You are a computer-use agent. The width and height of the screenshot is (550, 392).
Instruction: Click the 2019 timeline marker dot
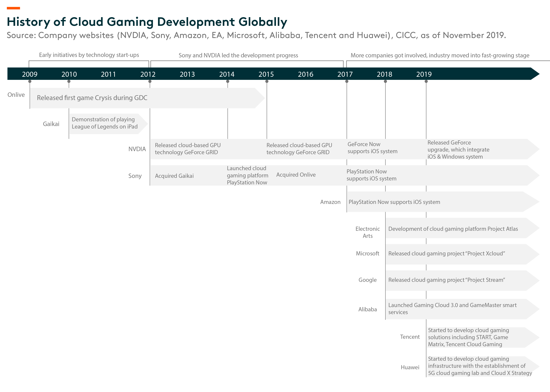pyautogui.click(x=426, y=81)
